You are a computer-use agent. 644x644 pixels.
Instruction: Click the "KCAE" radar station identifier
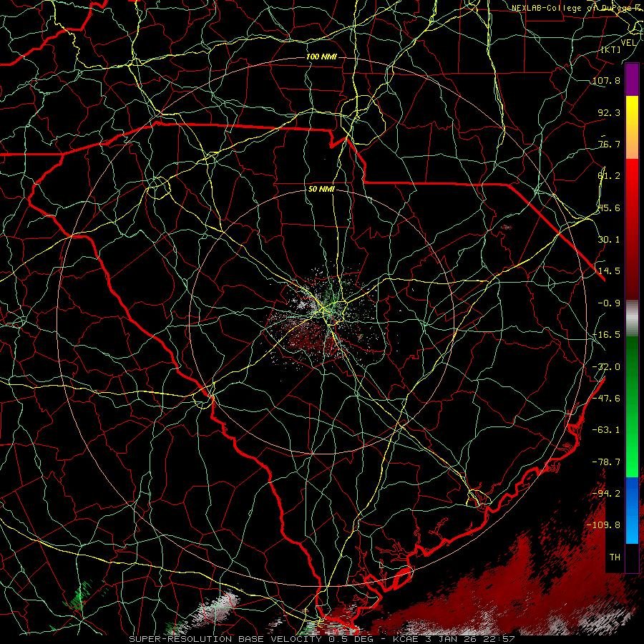406,639
